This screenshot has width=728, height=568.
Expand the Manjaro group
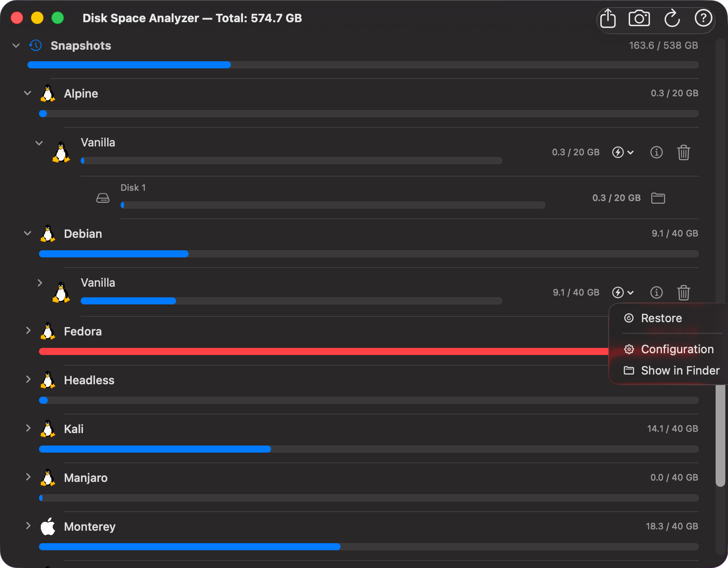(x=28, y=477)
